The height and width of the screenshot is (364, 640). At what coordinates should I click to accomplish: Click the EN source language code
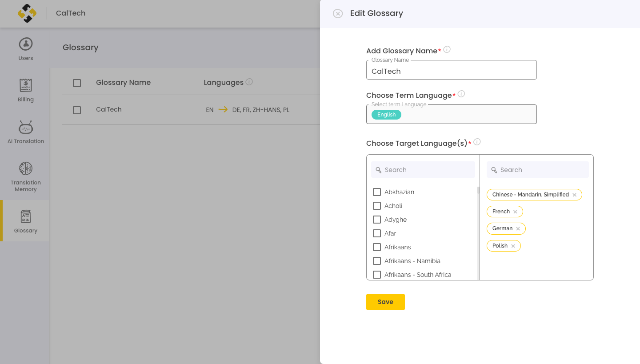pos(210,110)
